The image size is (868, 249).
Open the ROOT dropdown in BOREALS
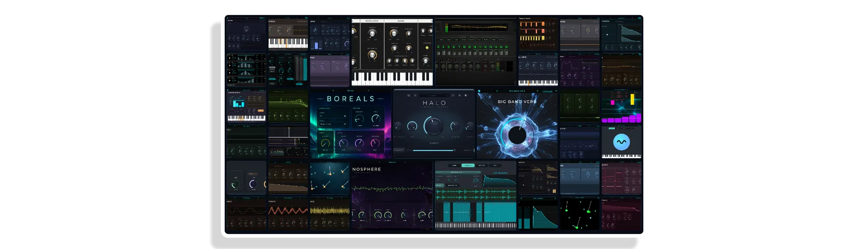[333, 116]
